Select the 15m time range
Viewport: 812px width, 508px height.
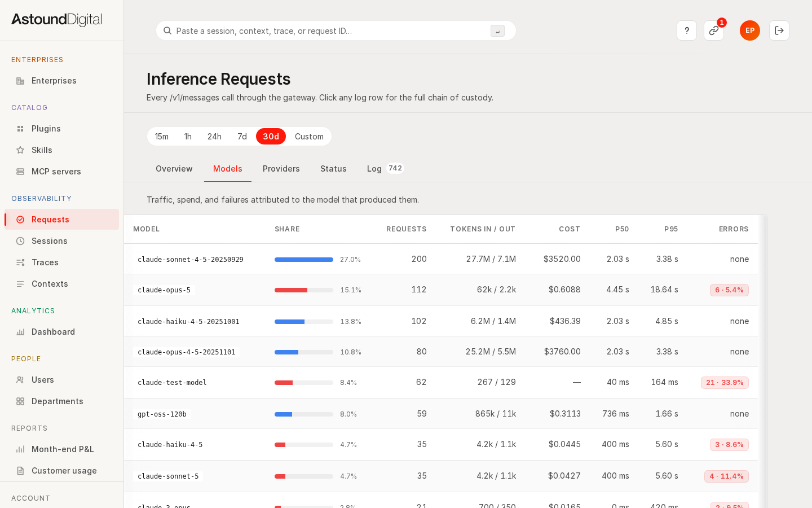[x=162, y=137]
